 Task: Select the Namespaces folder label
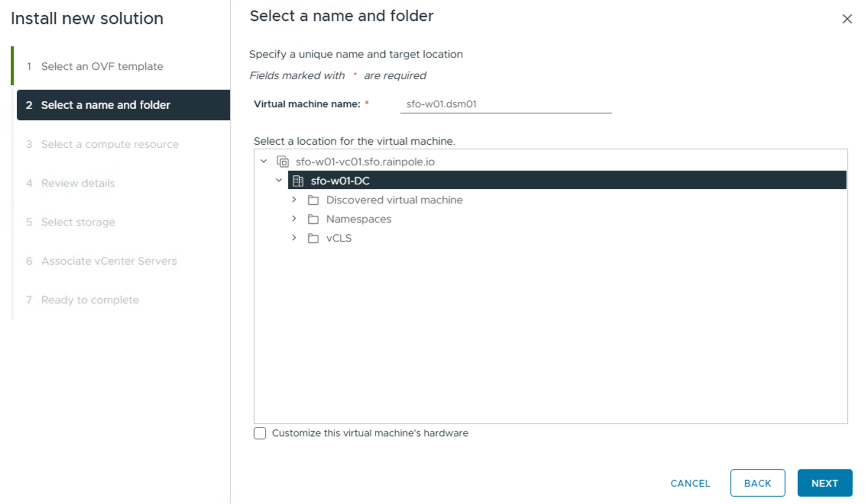coord(359,219)
